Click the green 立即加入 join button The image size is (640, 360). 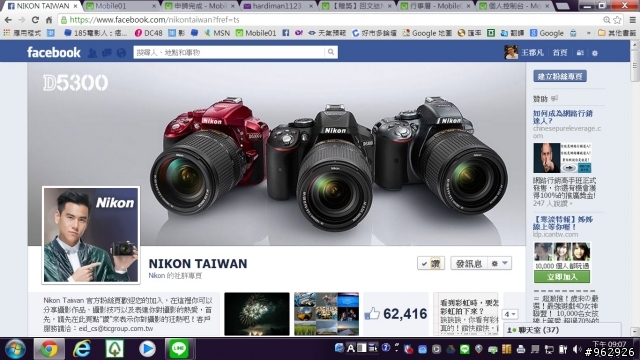(x=562, y=277)
